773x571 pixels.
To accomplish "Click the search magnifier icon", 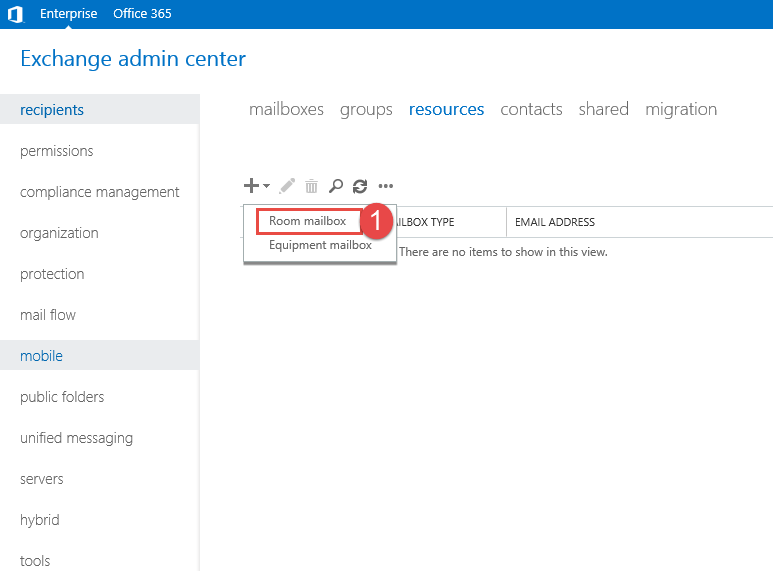I will click(336, 186).
